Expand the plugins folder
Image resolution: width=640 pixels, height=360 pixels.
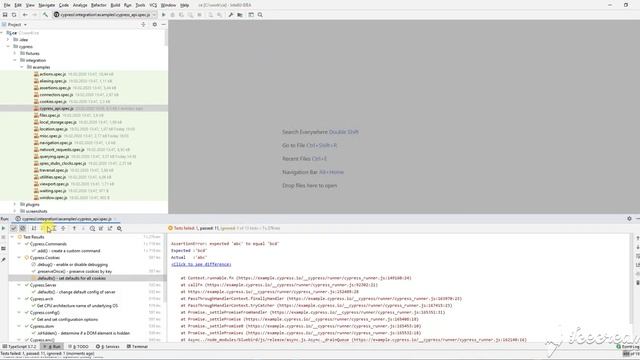tap(15, 204)
